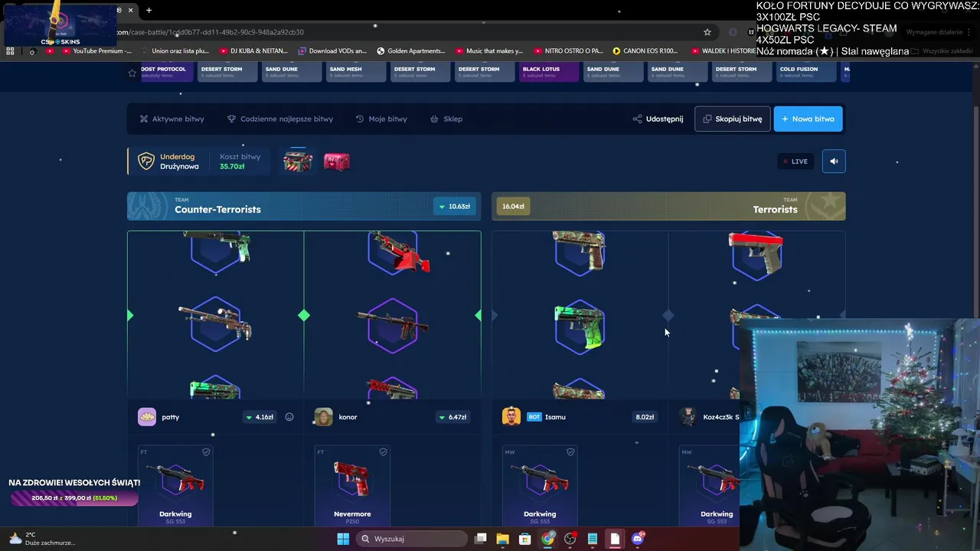Open Discord from the taskbar
The width and height of the screenshot is (980, 551).
(638, 539)
